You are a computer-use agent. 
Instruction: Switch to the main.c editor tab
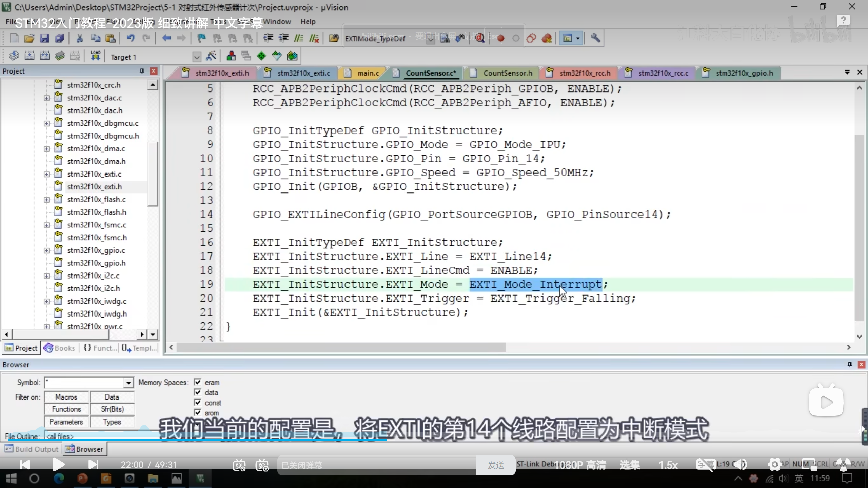pos(368,73)
